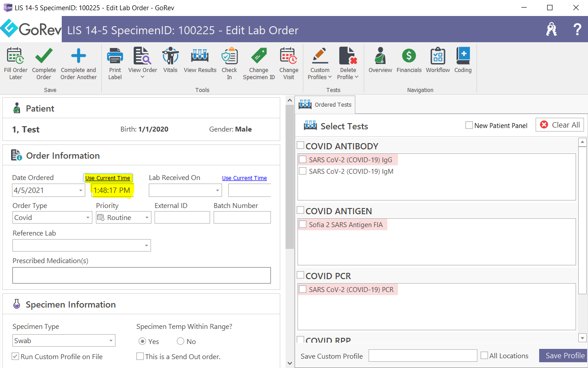Click tests list scrollbar down arrow
This screenshot has height=368, width=588.
pos(582,338)
